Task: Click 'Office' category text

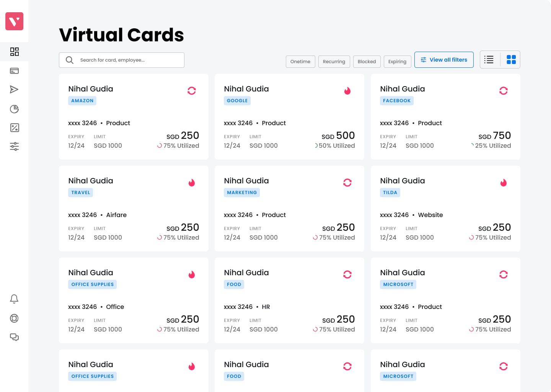Action: pos(115,307)
